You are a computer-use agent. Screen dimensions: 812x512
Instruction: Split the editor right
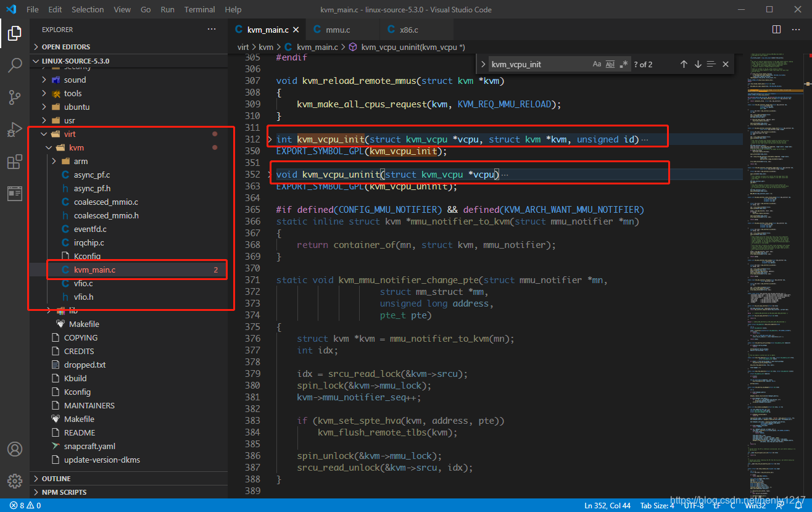[777, 30]
